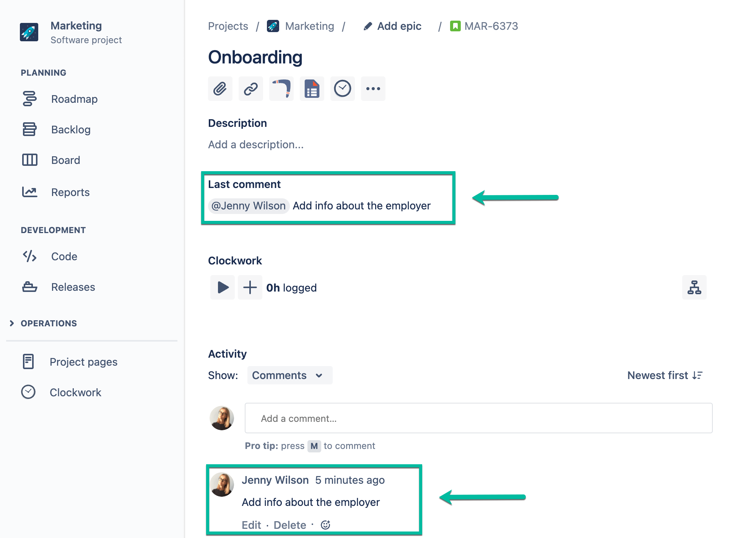Click Add epic in the breadcrumb
Viewport: 756px width, 538px height.
coord(399,26)
